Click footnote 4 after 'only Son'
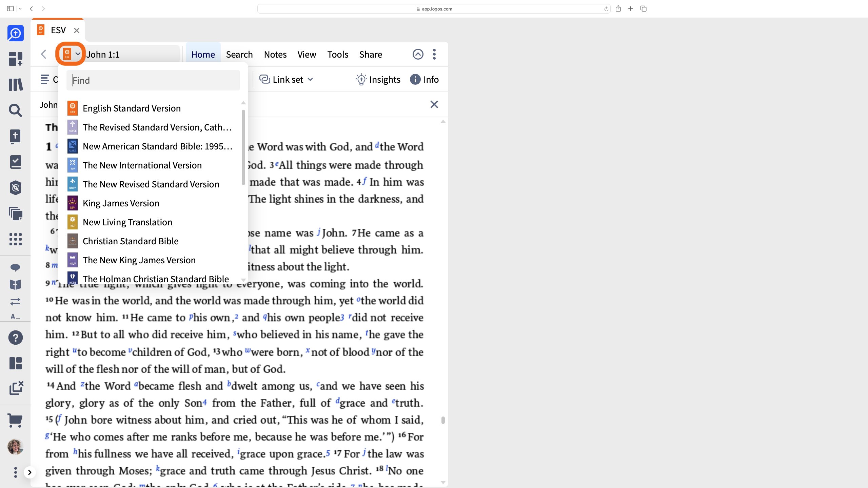This screenshot has width=868, height=488. coord(205,403)
